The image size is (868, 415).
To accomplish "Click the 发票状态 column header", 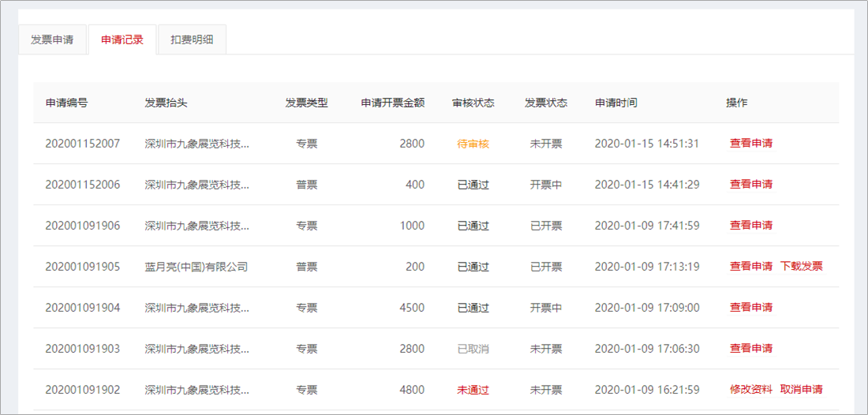I will point(546,103).
